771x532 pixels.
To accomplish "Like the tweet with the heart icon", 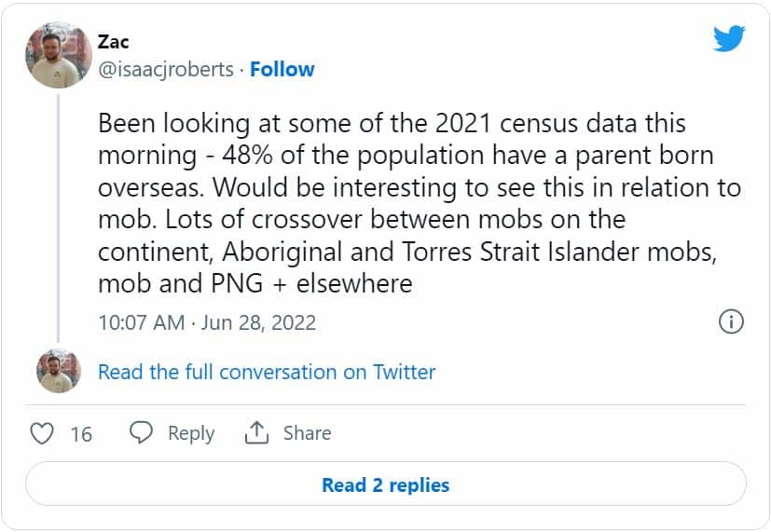I will coord(42,433).
